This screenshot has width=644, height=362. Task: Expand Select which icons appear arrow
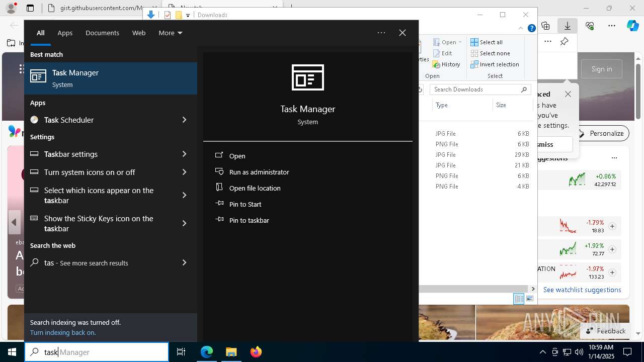184,195
